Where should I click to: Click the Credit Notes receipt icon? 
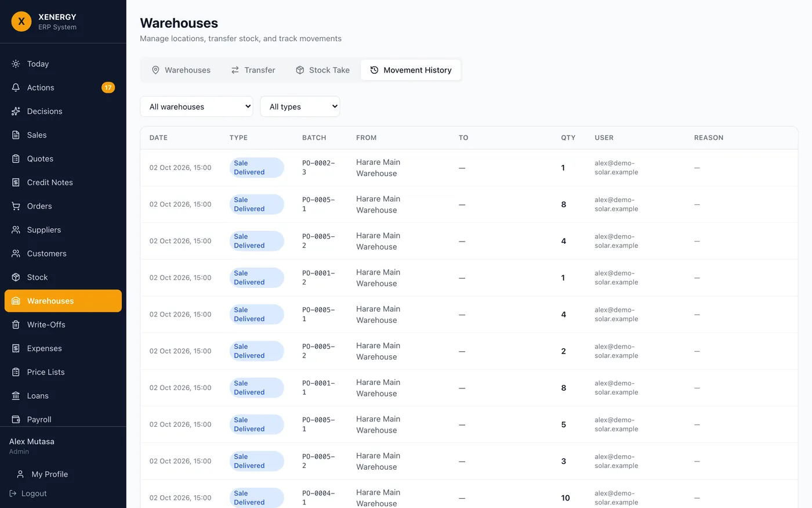16,182
